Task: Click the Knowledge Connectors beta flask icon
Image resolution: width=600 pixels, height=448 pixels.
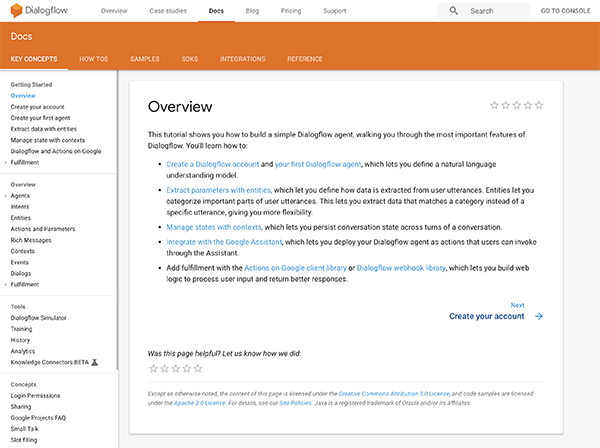Action: pyautogui.click(x=95, y=362)
